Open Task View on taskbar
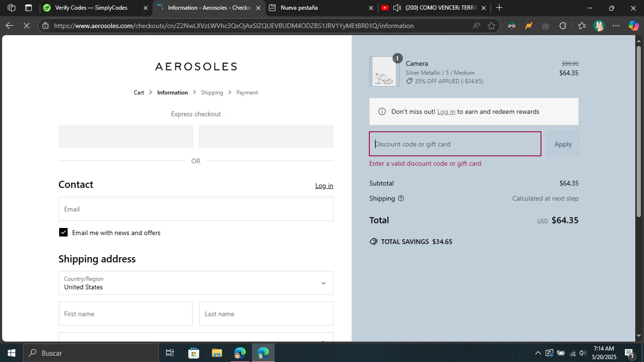This screenshot has width=644, height=362. pos(170,353)
